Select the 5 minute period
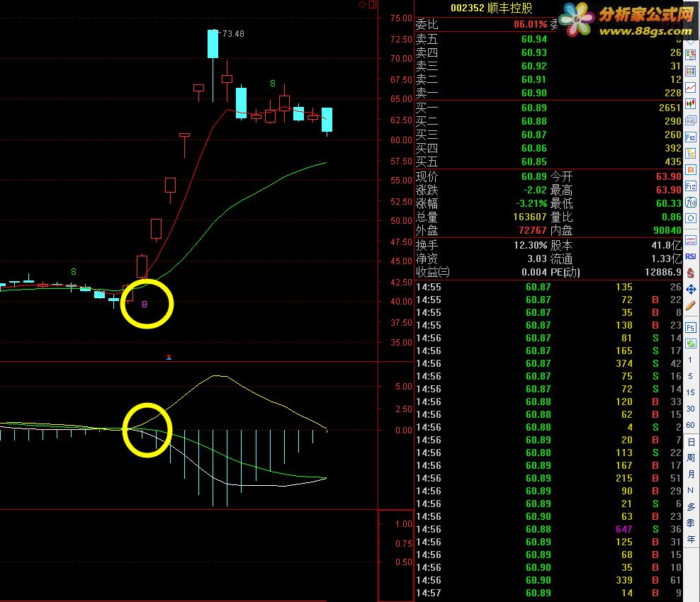700x602 pixels. [690, 376]
